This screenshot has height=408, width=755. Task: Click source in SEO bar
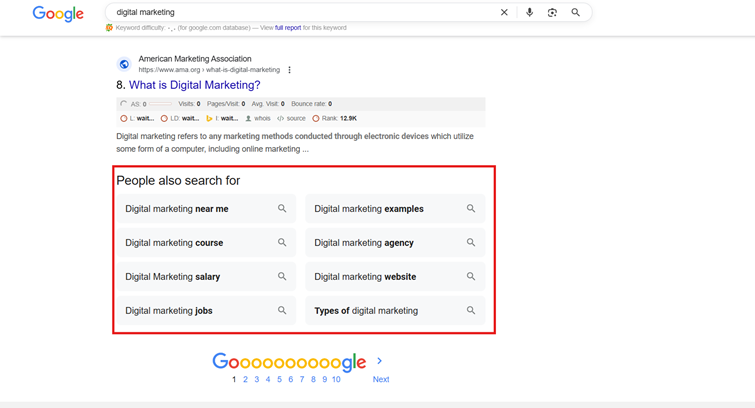(x=295, y=118)
